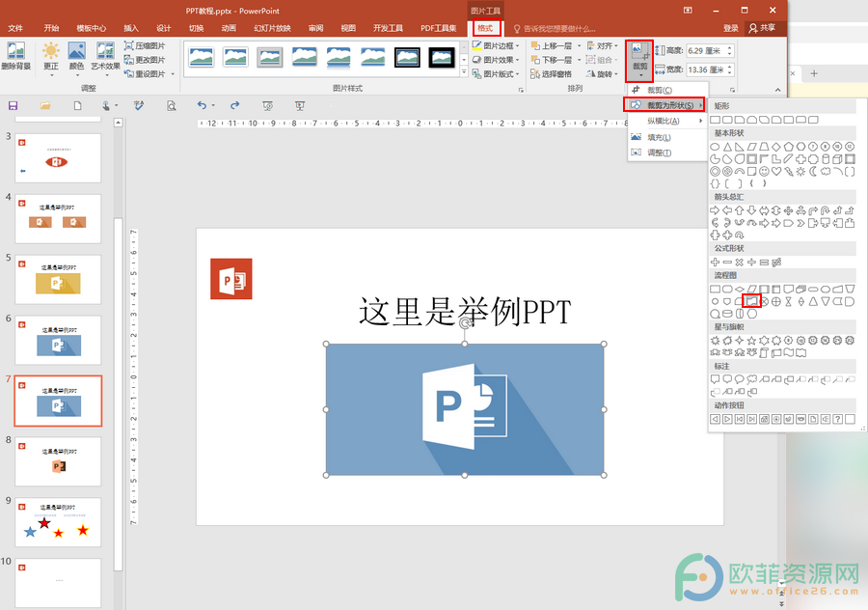Click the touch mode hand icon

(106, 105)
